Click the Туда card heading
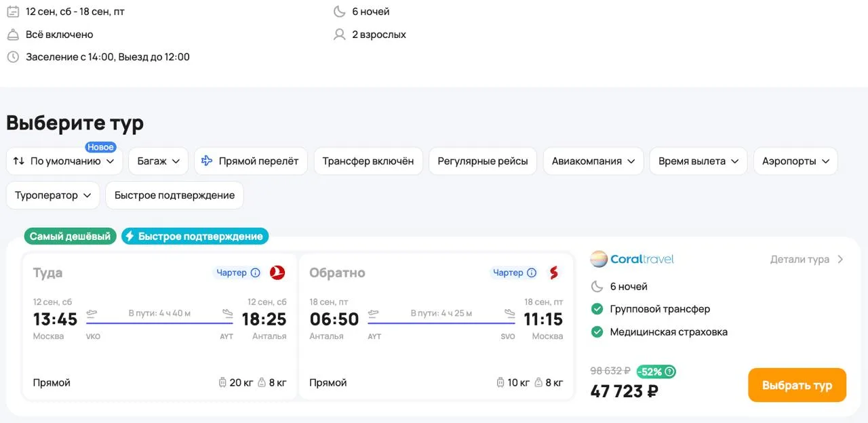The image size is (868, 423). pos(47,273)
